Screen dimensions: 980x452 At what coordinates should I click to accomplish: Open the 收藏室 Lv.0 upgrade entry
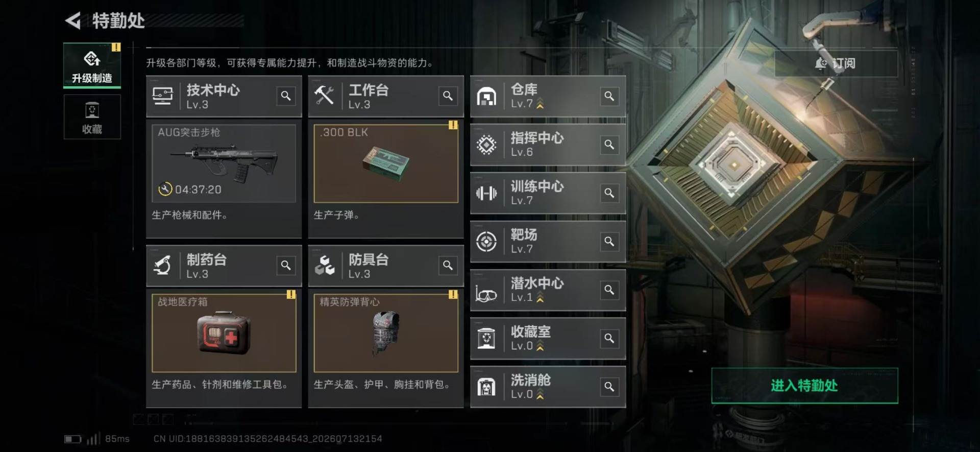[548, 338]
